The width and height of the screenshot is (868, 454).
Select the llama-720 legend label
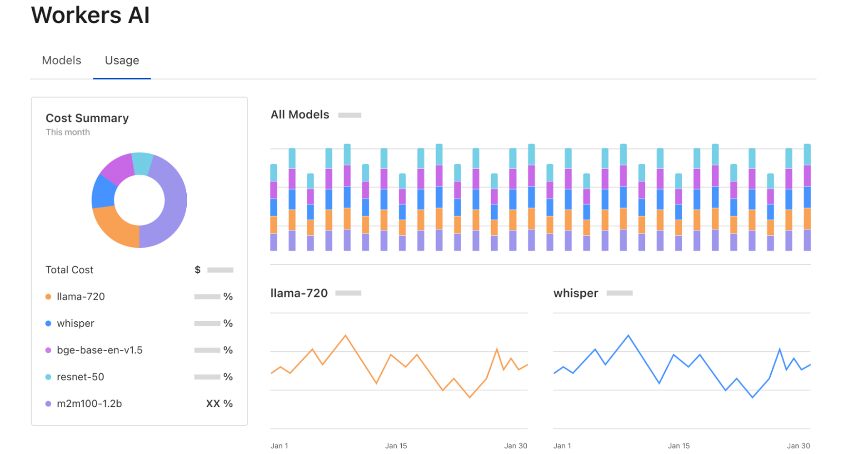pos(80,297)
